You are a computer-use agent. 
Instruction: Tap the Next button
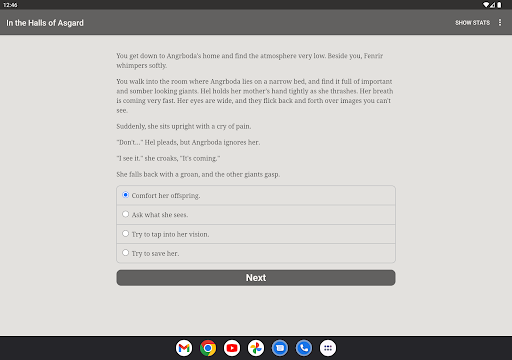256,278
